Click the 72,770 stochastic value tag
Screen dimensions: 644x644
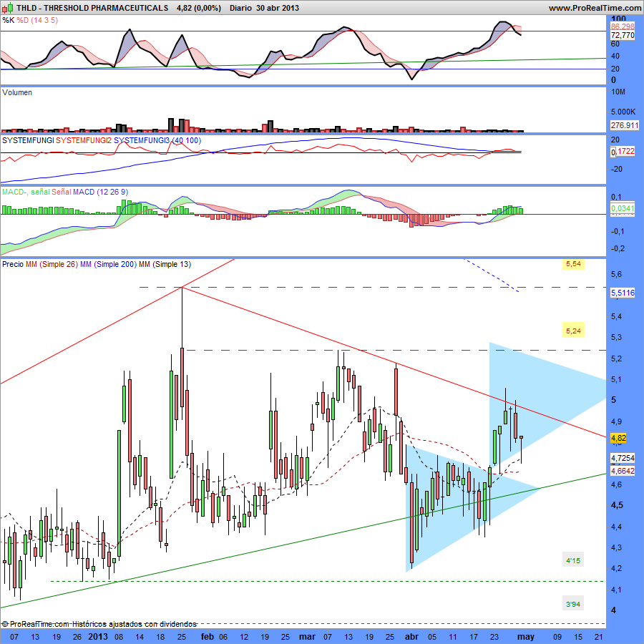click(x=623, y=35)
